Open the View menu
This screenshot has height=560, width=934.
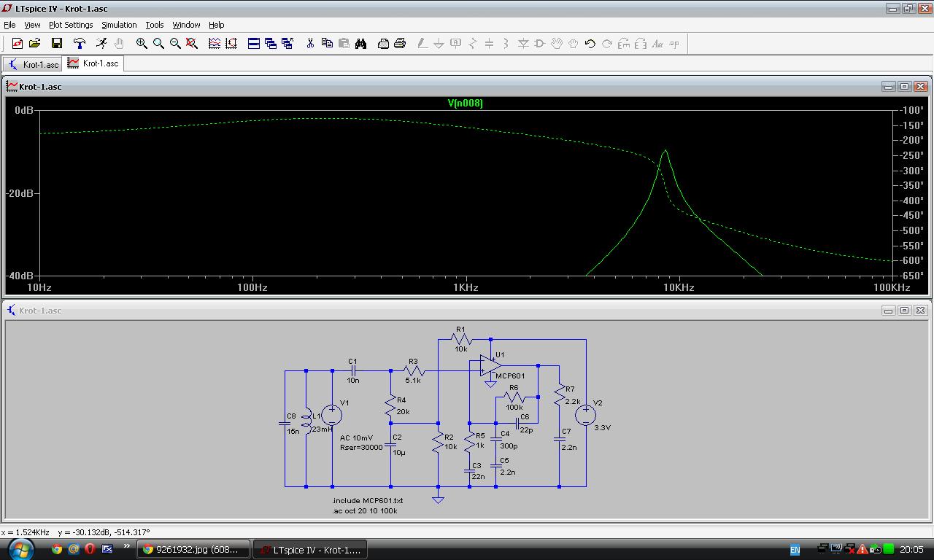click(x=32, y=25)
